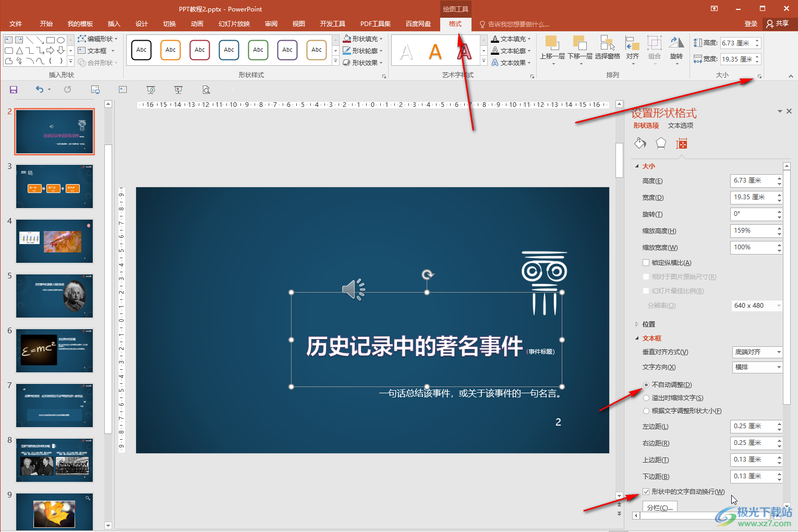
Task: Open Rotate objects menu
Action: tap(676, 50)
